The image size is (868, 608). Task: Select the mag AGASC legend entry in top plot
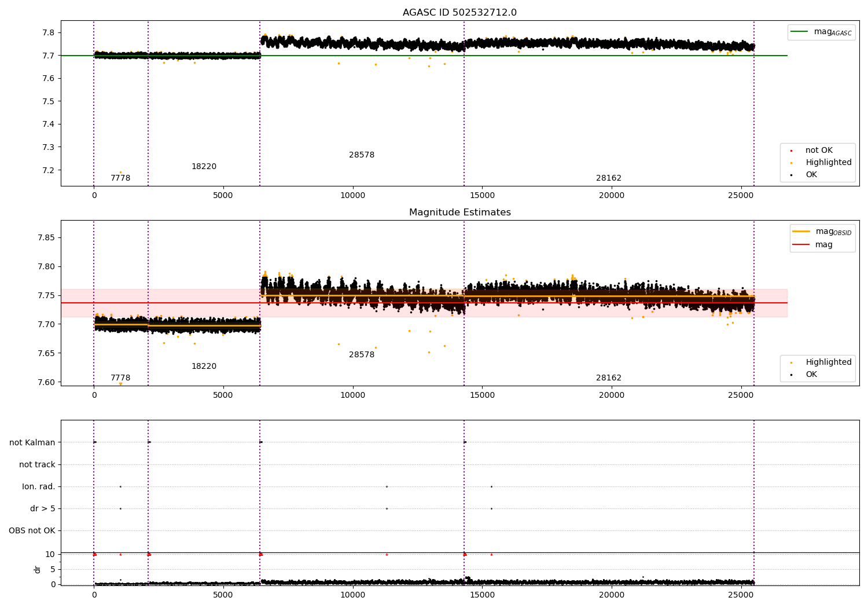click(x=822, y=32)
